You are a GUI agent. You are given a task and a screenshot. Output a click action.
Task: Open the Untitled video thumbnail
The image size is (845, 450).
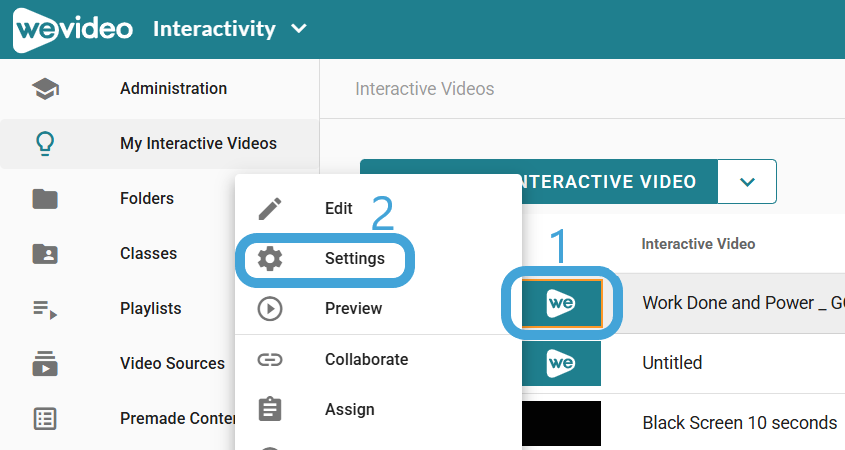[x=560, y=363]
